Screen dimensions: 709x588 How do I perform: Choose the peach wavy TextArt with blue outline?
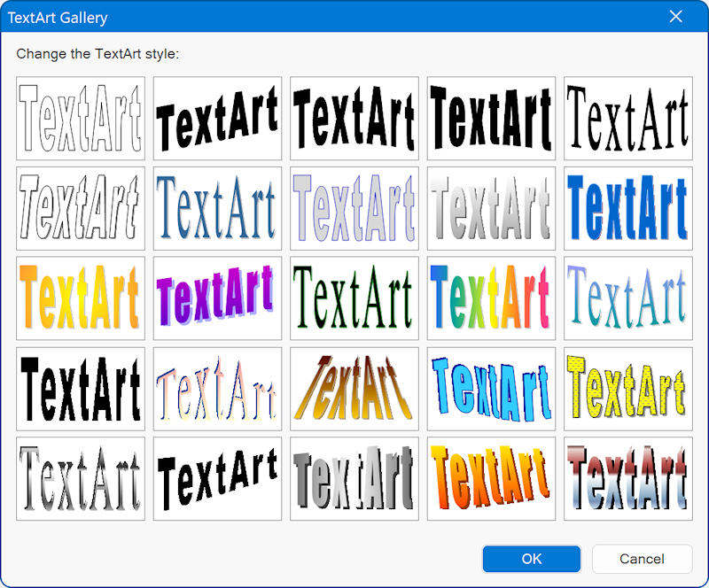217,389
